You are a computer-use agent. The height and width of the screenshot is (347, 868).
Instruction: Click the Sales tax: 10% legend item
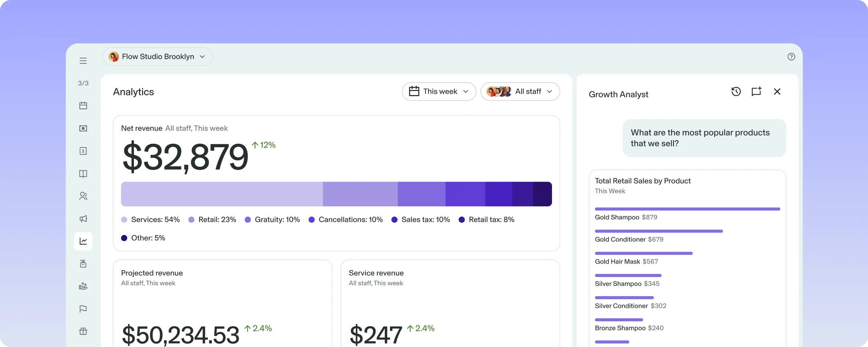click(420, 220)
